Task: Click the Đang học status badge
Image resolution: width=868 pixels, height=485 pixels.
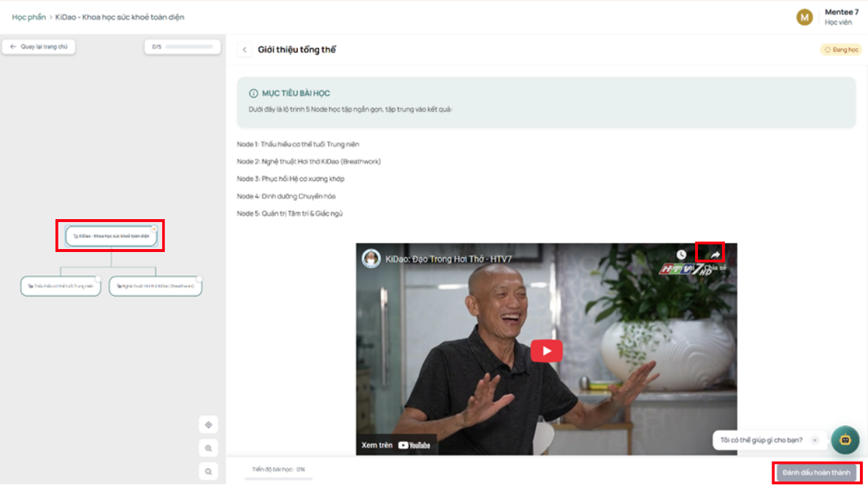Action: tap(841, 50)
